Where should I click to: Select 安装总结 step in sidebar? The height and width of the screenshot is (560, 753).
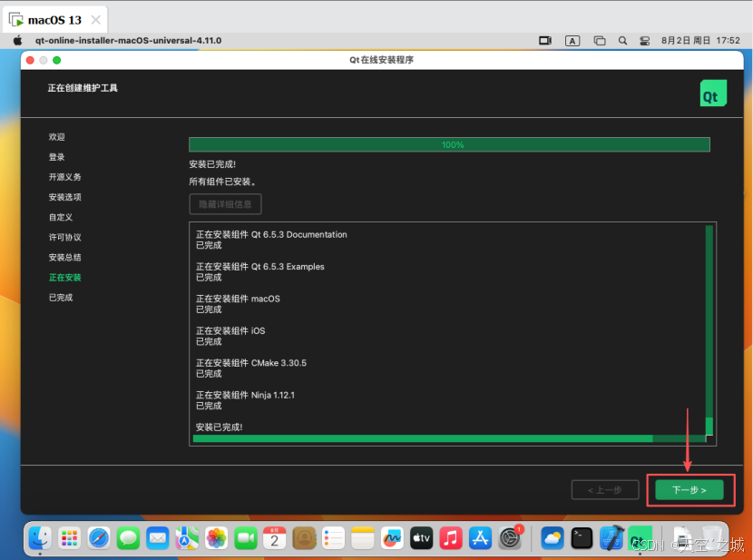[x=64, y=258]
